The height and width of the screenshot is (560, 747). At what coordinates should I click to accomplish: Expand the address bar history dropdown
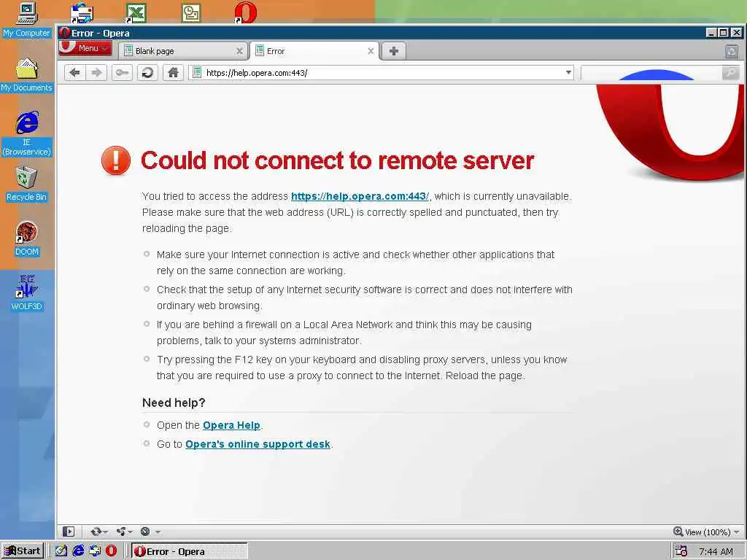pyautogui.click(x=568, y=73)
